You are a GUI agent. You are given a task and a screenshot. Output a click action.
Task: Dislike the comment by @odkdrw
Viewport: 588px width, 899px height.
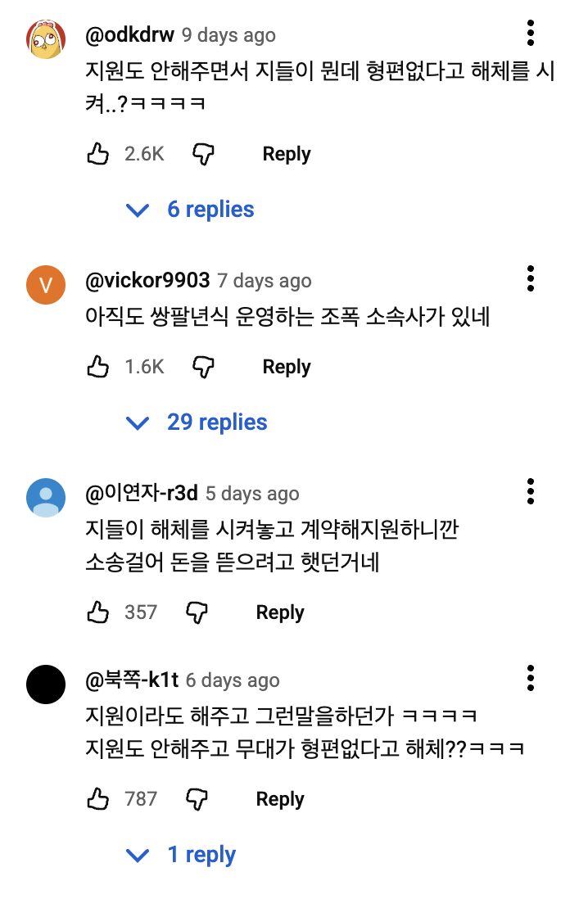[x=202, y=154]
